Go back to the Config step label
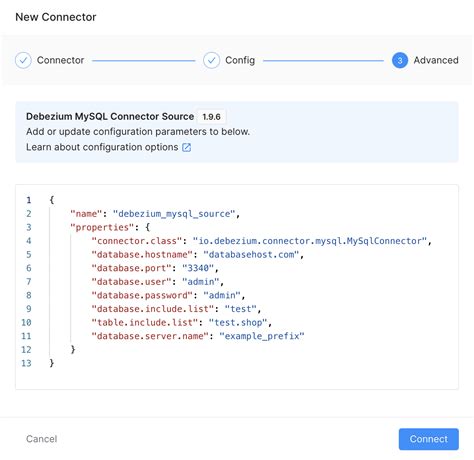 (240, 60)
